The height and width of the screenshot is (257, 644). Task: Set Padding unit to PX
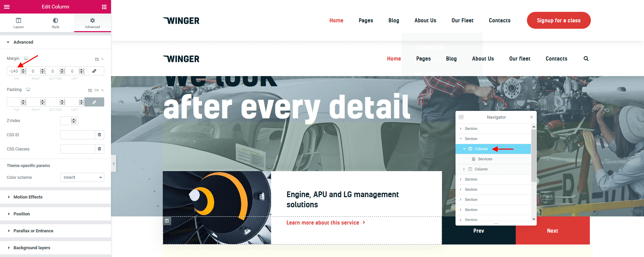(x=90, y=90)
